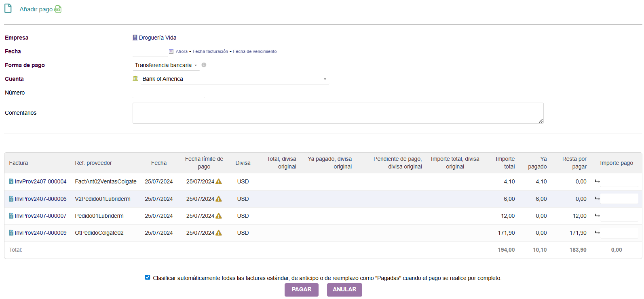Viewport: 644px width, 299px height.
Task: Click Importe pago field for InvProv2407-000004
Action: coord(619,182)
